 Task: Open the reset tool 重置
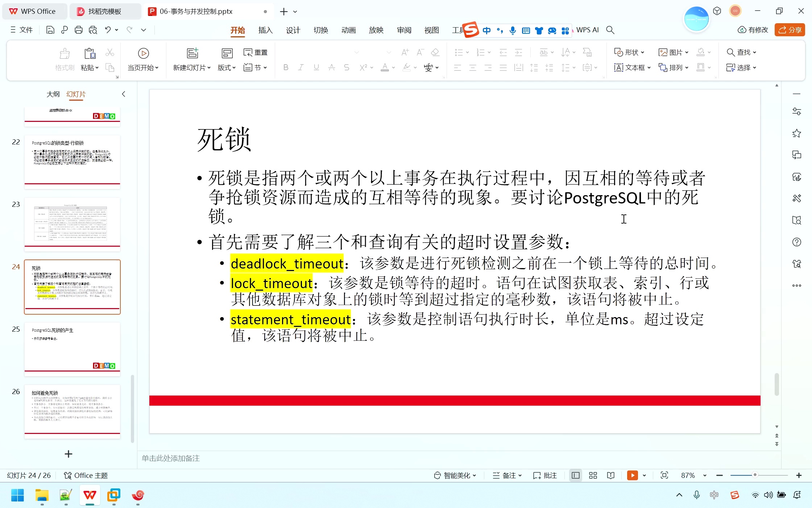[x=255, y=52]
